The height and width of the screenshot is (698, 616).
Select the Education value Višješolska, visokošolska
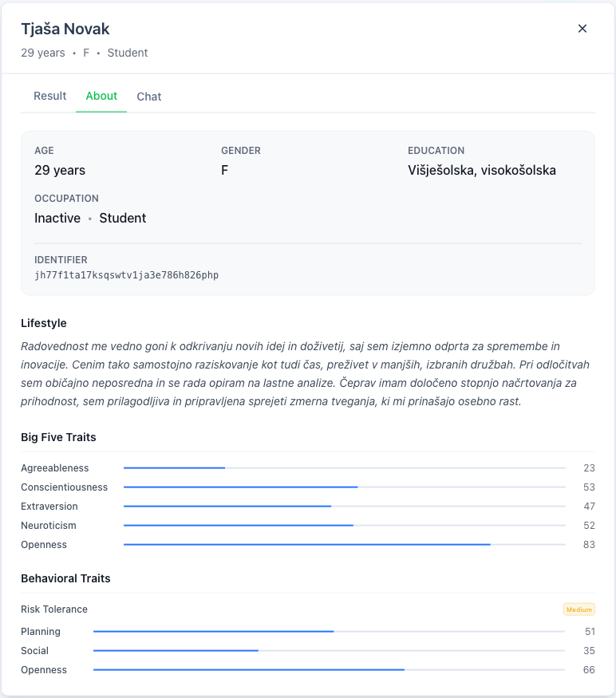pos(480,170)
